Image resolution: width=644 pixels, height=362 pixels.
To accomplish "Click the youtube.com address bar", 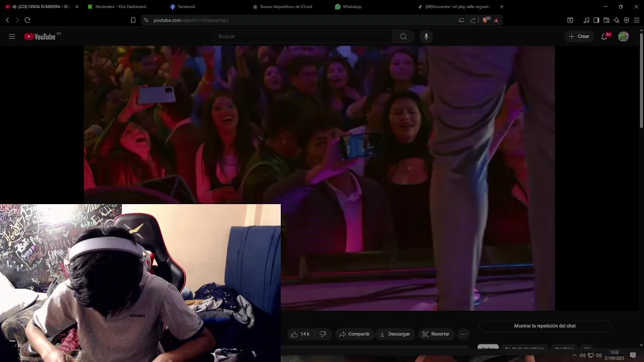I will click(302, 20).
